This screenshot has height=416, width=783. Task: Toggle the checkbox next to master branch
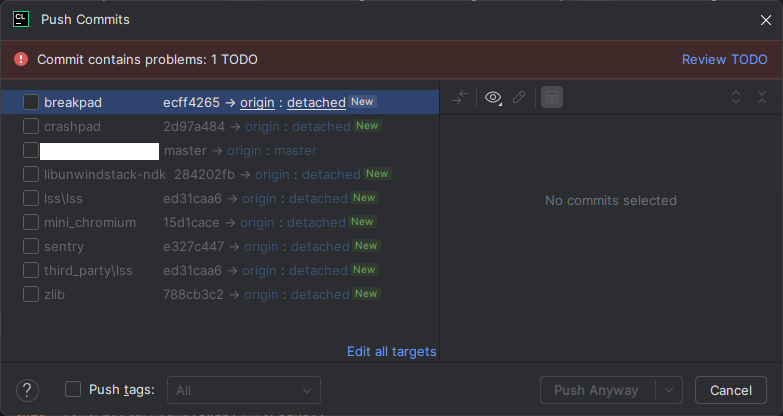31,150
